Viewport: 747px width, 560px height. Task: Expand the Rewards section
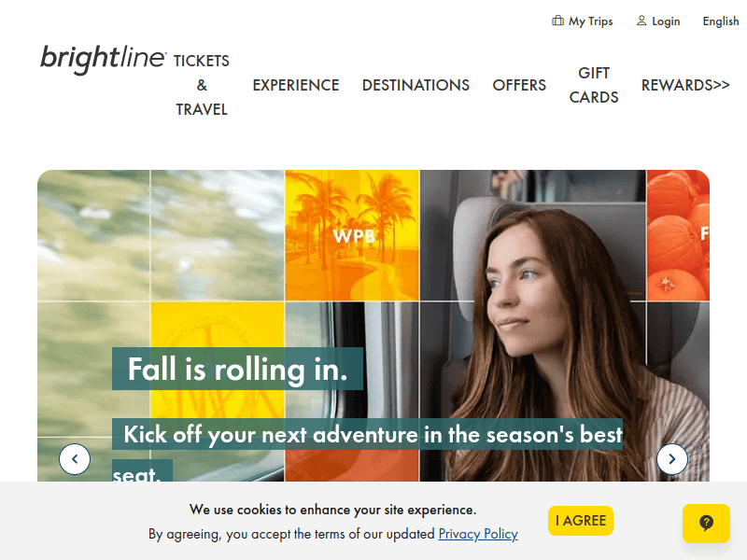(x=685, y=85)
